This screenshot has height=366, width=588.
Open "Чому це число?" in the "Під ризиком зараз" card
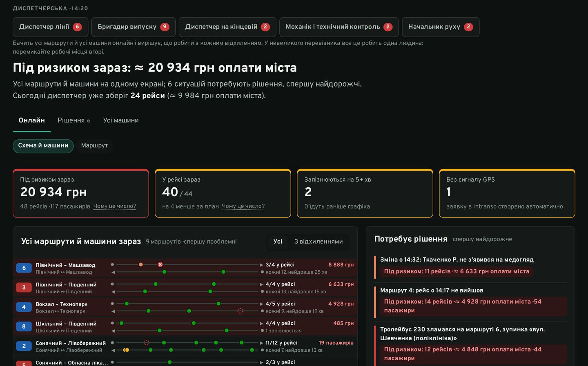(115, 206)
